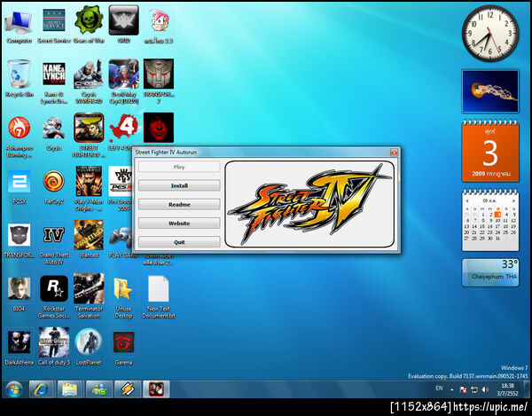Screen dimensions: 532x416
Task: Open New Text Document.txt file
Action: pos(159,297)
